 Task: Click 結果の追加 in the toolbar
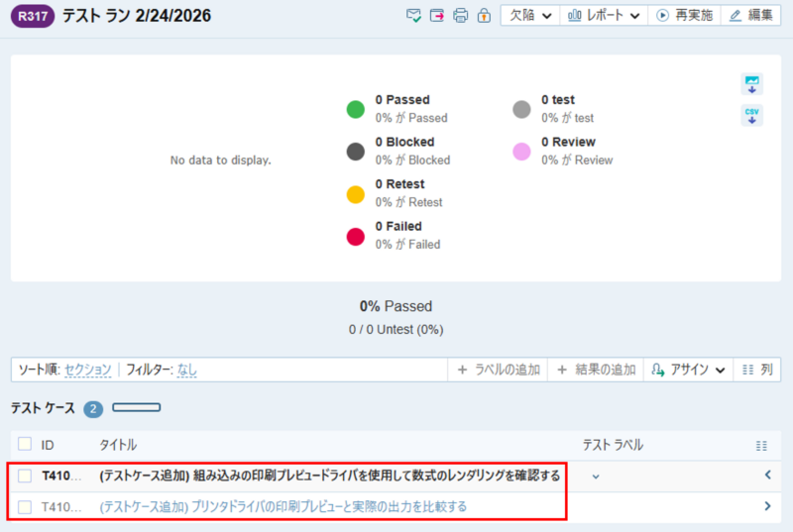coord(596,370)
